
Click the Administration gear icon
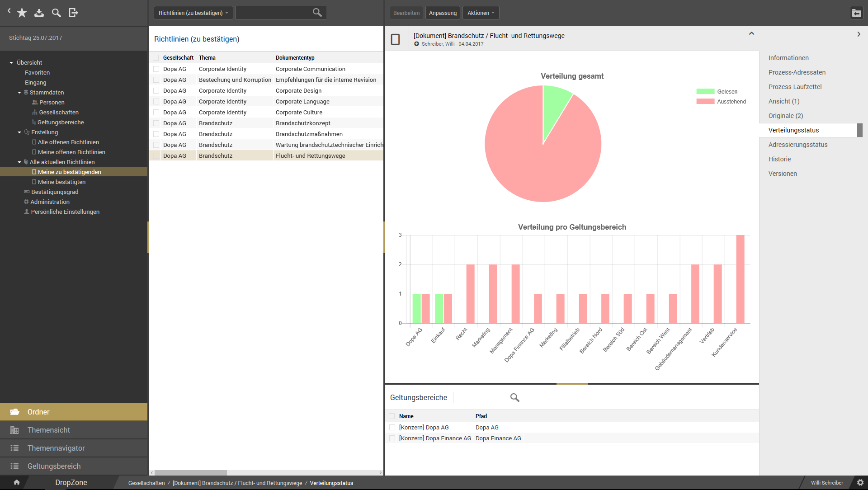point(26,202)
